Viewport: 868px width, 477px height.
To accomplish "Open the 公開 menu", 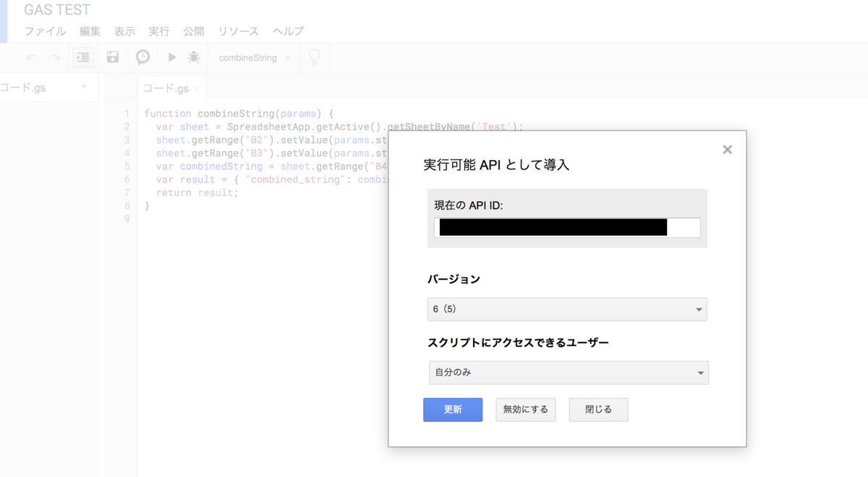I will pos(194,31).
